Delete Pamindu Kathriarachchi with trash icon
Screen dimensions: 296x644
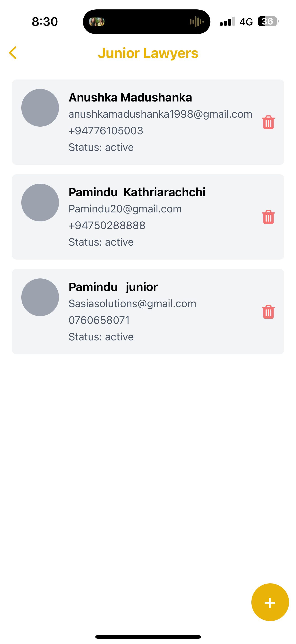coord(268,217)
